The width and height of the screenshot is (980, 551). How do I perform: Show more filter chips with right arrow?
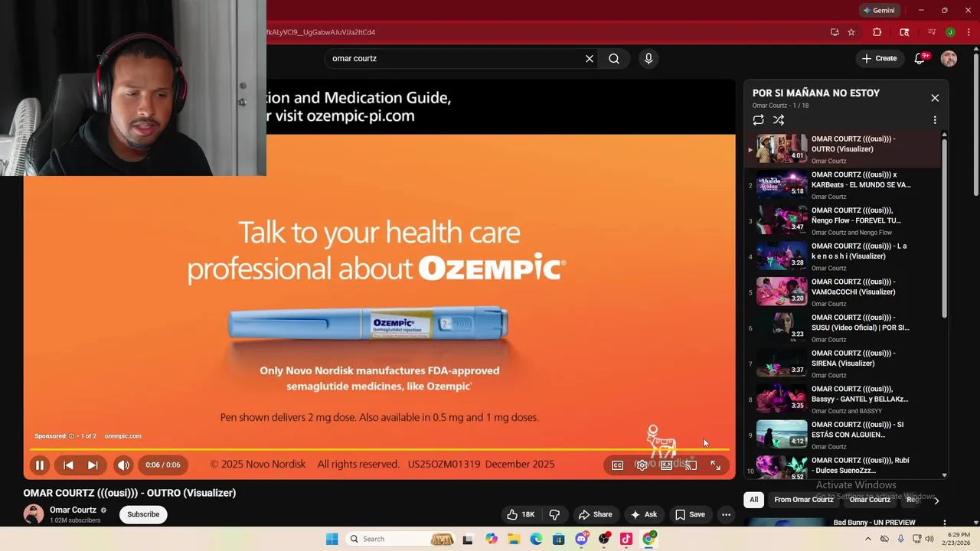coord(936,500)
